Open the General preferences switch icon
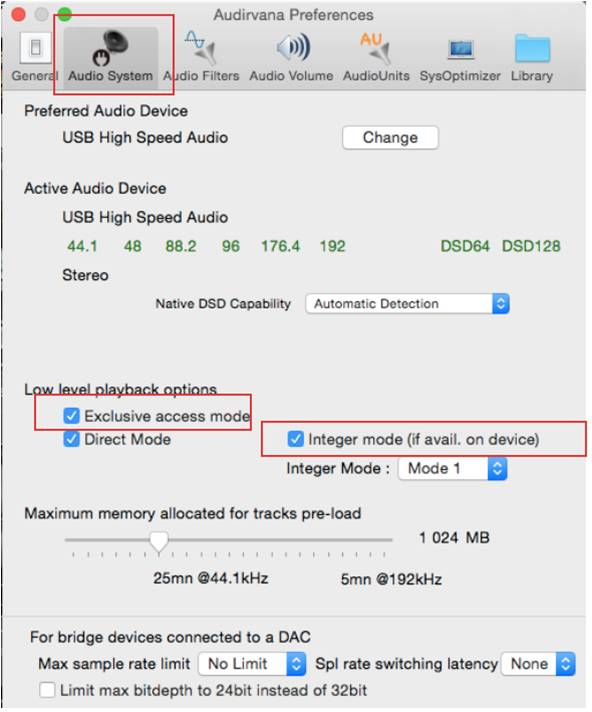The height and width of the screenshot is (712, 592). [x=35, y=48]
